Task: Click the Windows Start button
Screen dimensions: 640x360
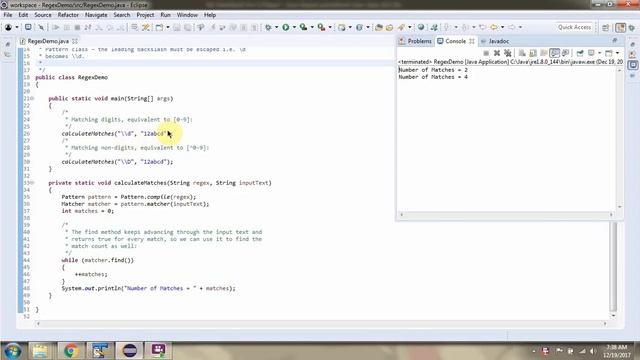Action: click(13, 351)
